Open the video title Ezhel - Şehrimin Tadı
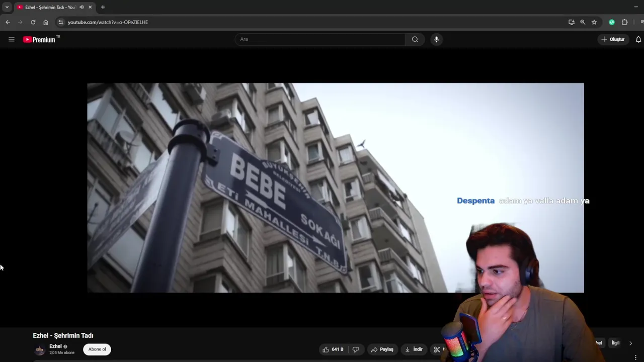644x362 pixels. pyautogui.click(x=63, y=335)
